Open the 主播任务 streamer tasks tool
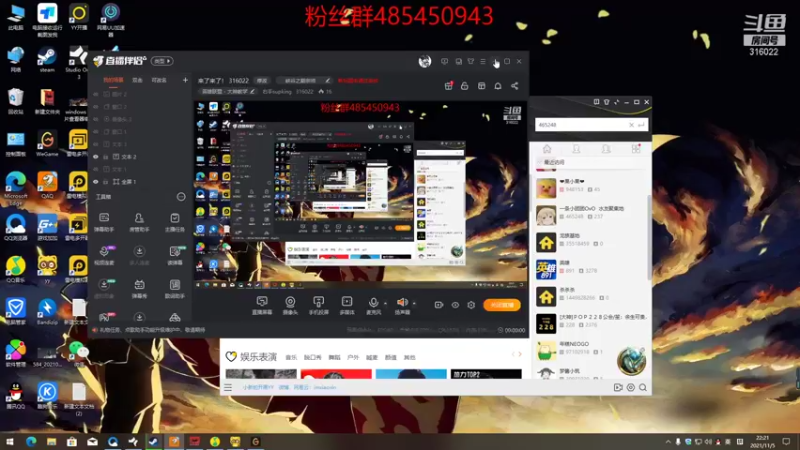Image resolution: width=800 pixels, height=450 pixels. pos(174,221)
